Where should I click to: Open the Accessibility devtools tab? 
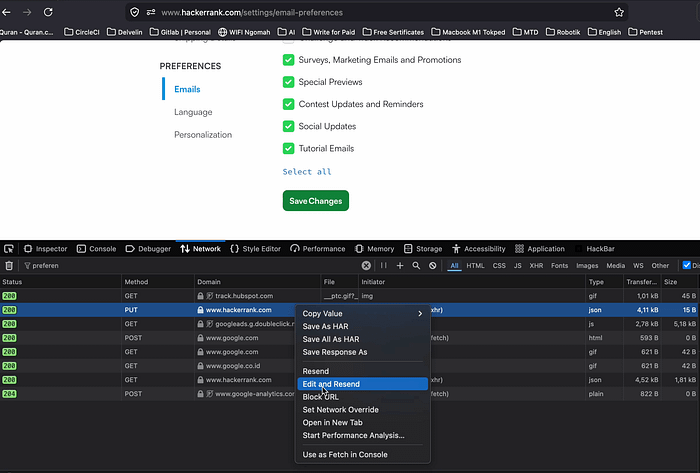pyautogui.click(x=479, y=249)
